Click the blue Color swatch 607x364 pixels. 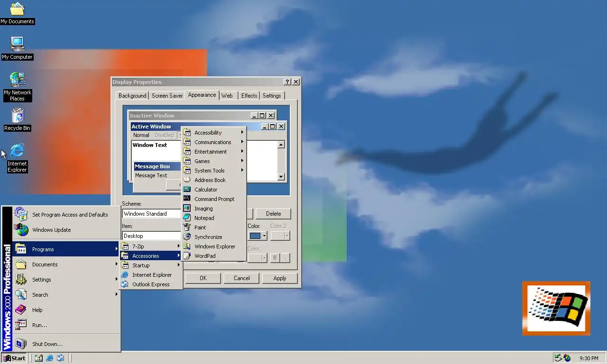255,236
